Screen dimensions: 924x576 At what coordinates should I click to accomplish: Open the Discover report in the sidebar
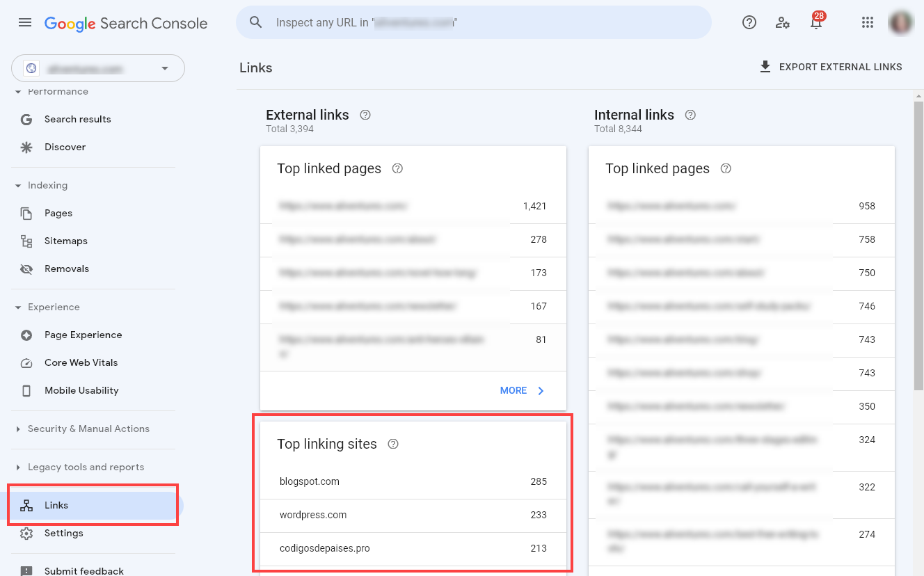[x=65, y=147]
